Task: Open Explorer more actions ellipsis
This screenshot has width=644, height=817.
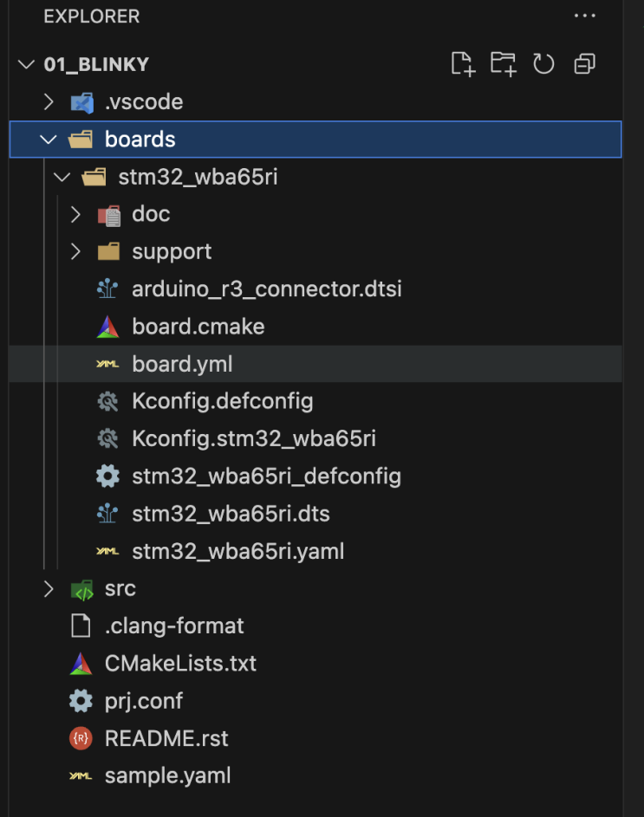Action: tap(585, 16)
